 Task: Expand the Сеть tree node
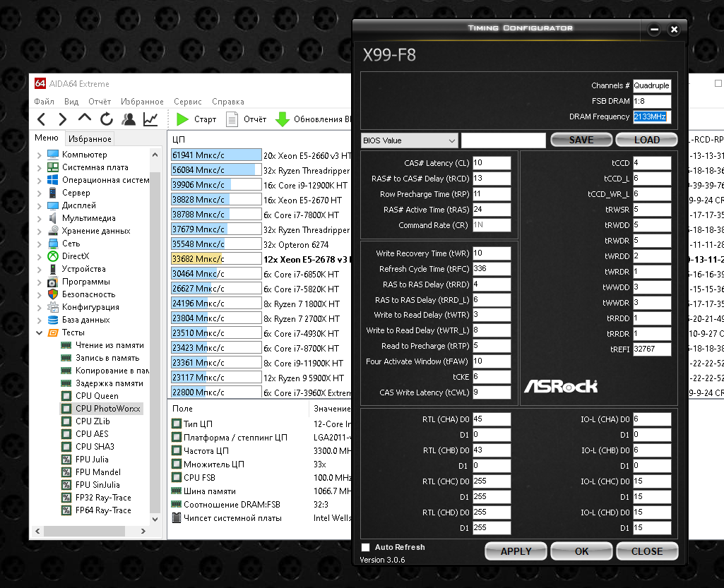coord(40,244)
